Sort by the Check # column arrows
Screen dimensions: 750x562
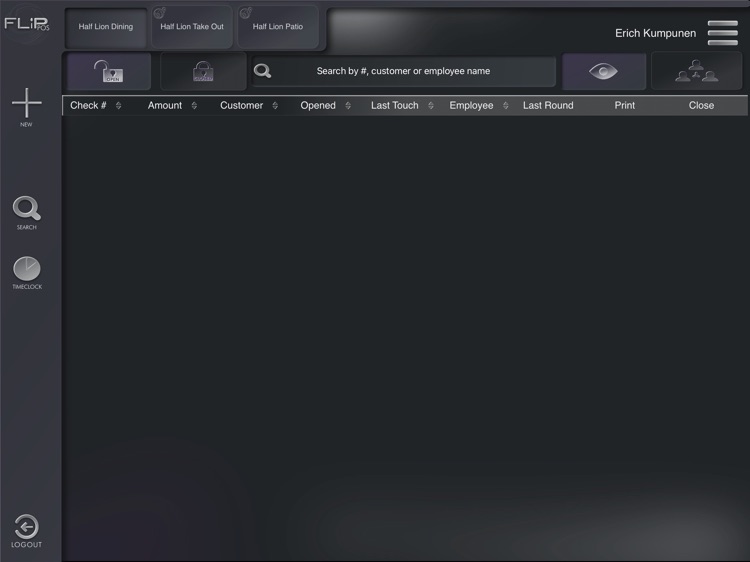tap(119, 106)
